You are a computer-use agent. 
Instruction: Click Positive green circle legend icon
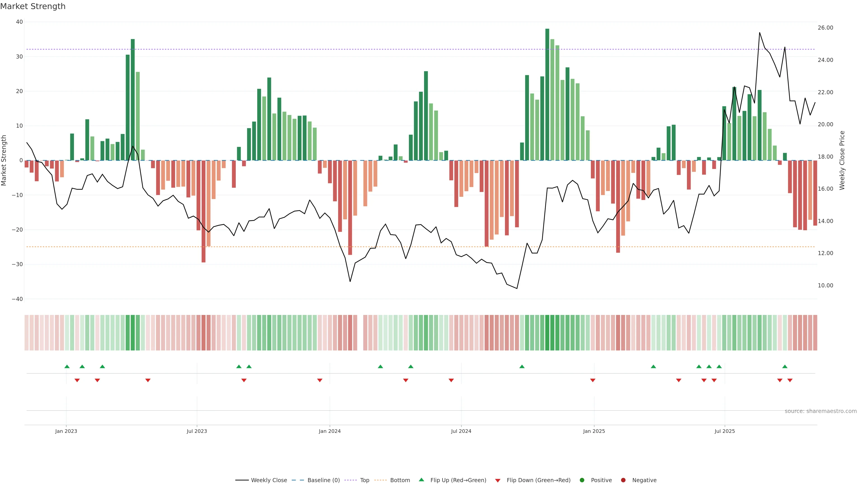[x=582, y=480]
